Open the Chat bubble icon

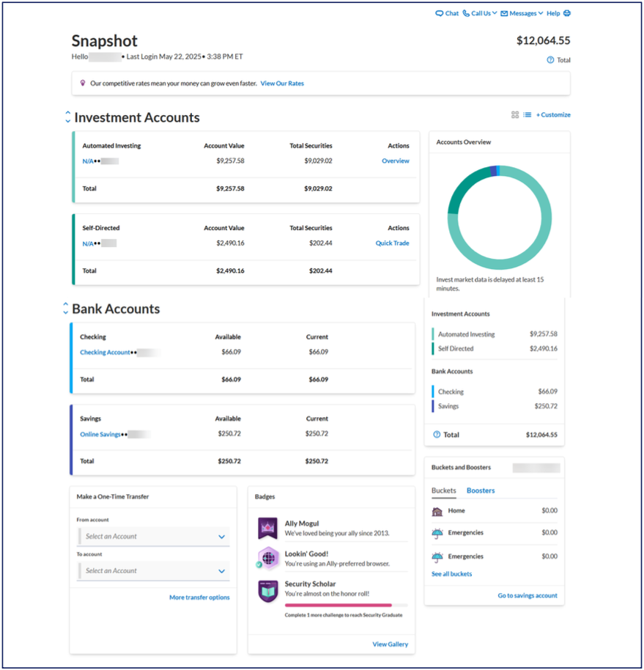click(x=439, y=13)
